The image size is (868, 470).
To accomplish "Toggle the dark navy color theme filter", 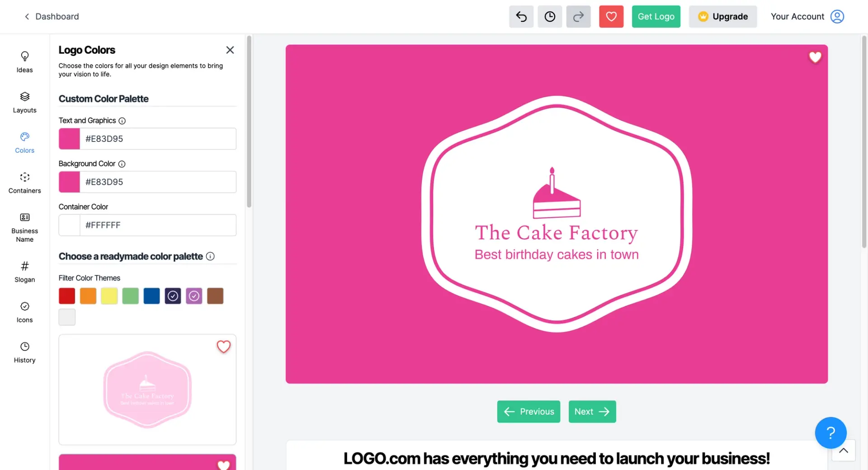I will 173,296.
